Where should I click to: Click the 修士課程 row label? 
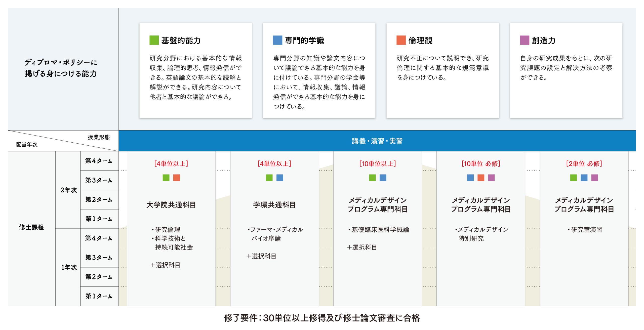pos(31,227)
